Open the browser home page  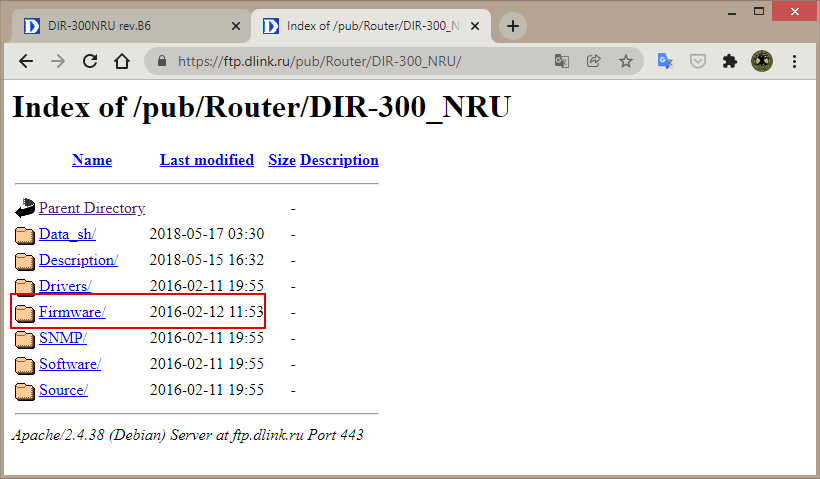(122, 61)
